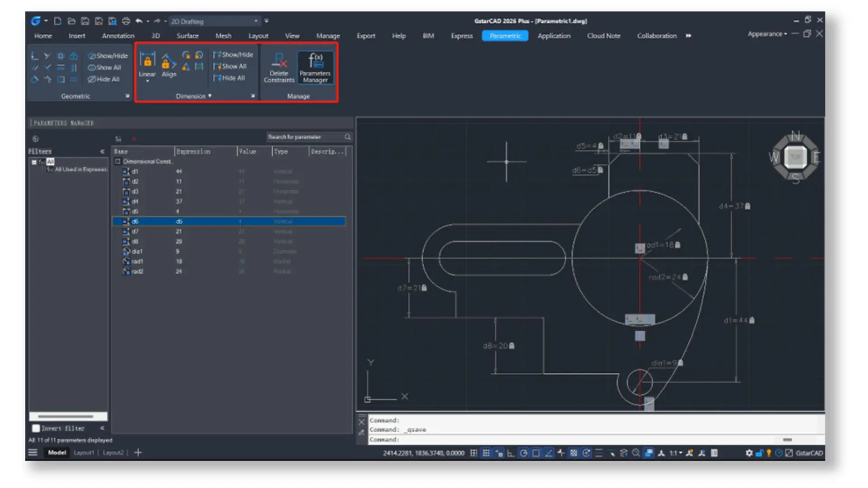Click Hide All dimensional constraints

pyautogui.click(x=230, y=78)
